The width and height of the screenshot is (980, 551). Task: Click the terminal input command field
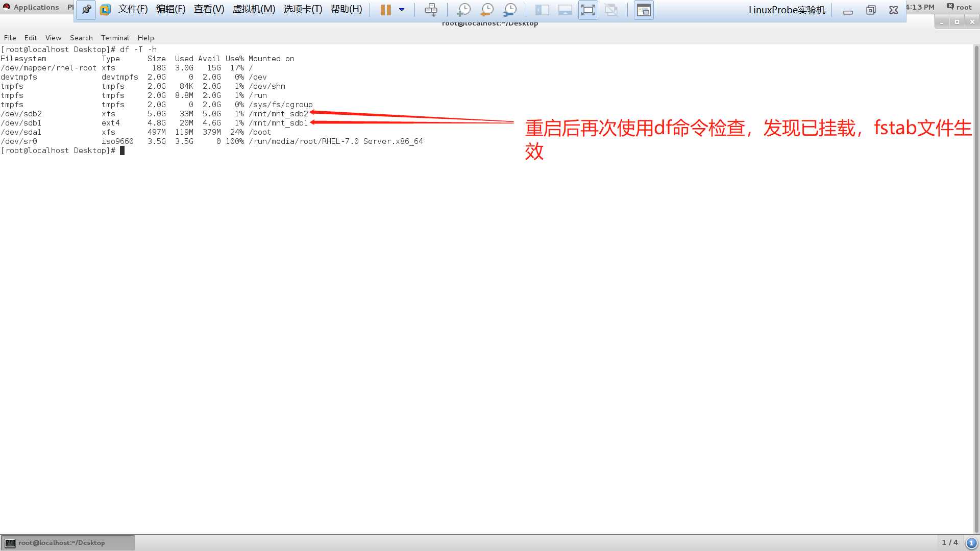122,150
